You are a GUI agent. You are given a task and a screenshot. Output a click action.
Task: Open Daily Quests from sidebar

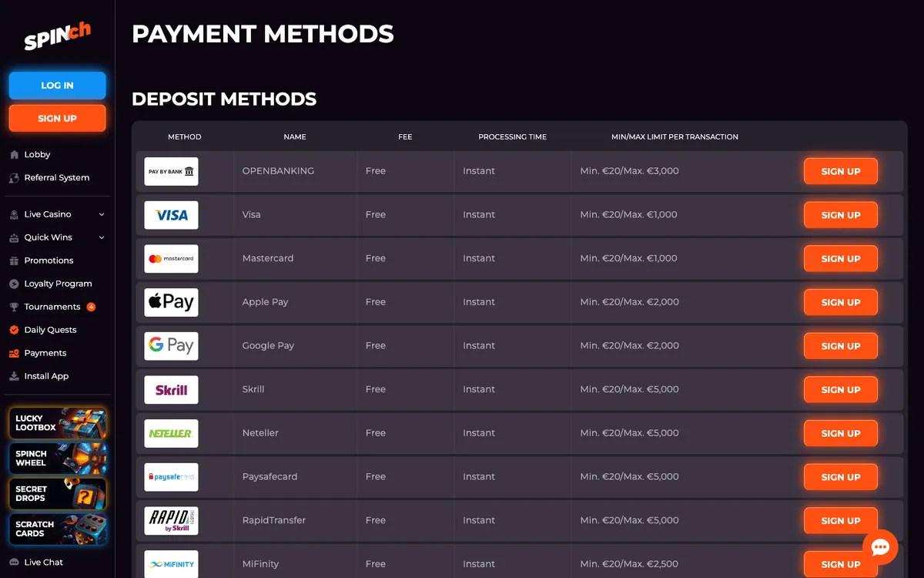pyautogui.click(x=50, y=331)
